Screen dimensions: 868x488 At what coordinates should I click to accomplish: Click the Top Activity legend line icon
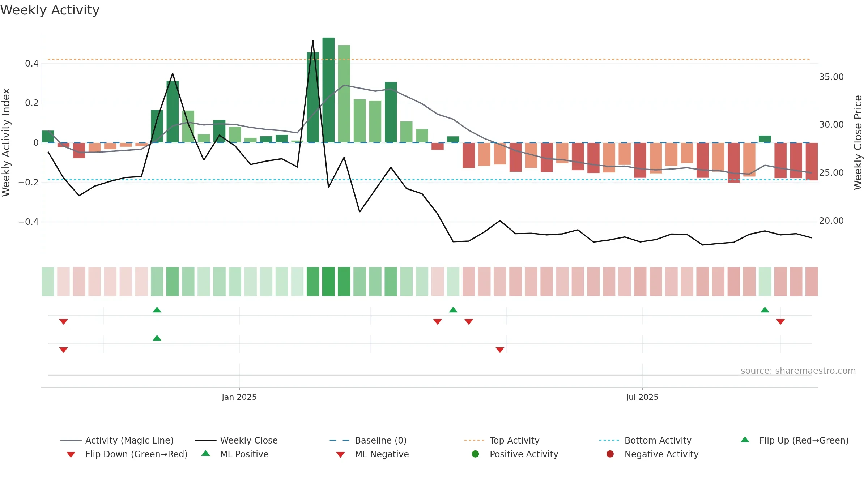[x=474, y=440]
